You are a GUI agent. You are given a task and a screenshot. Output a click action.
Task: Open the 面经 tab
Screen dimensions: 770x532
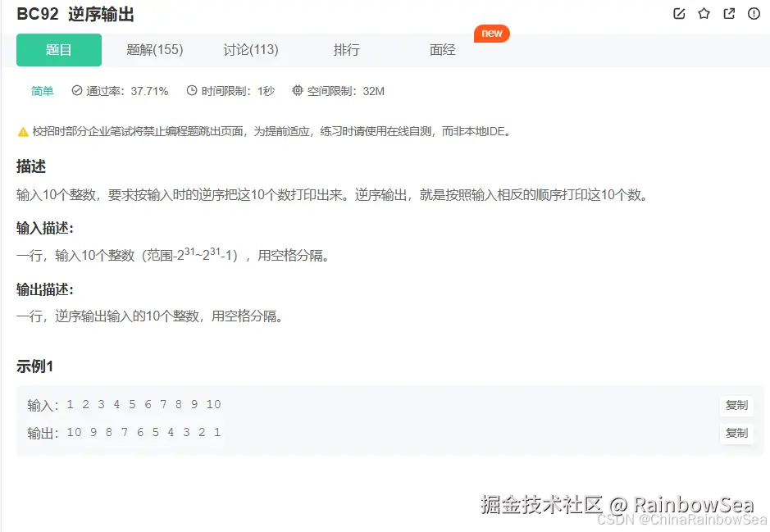click(442, 49)
